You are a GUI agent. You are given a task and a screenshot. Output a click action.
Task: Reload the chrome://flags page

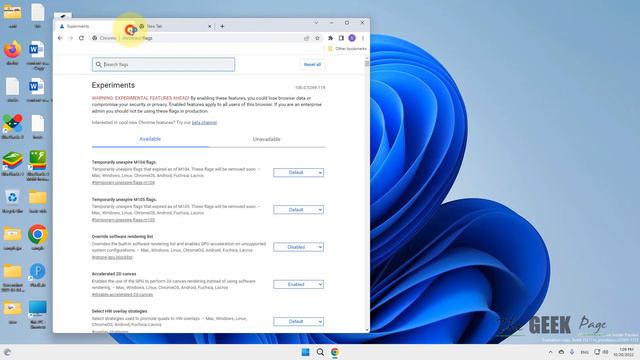pos(81,38)
